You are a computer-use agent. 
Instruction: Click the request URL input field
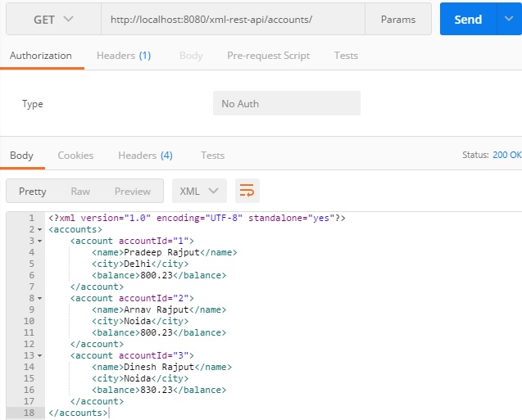pos(233,20)
